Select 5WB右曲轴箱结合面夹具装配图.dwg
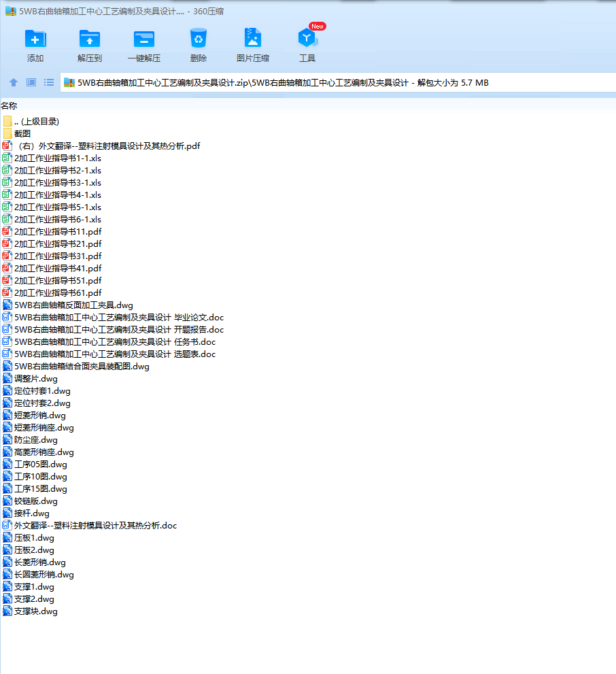This screenshot has width=616, height=674. point(76,367)
